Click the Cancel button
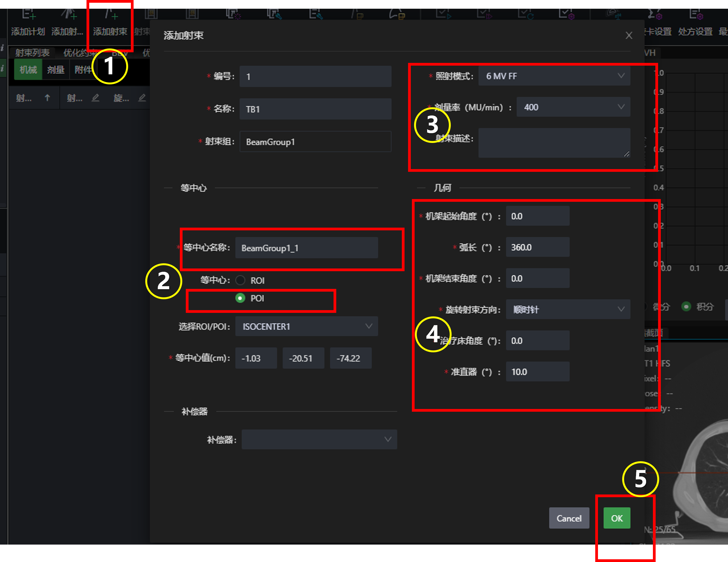The width and height of the screenshot is (728, 562). 569,518
